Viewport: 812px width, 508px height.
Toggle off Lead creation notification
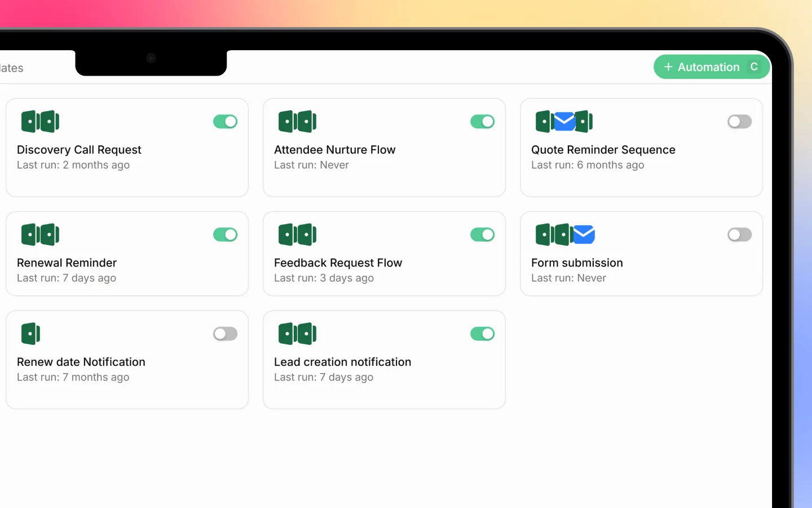point(483,334)
